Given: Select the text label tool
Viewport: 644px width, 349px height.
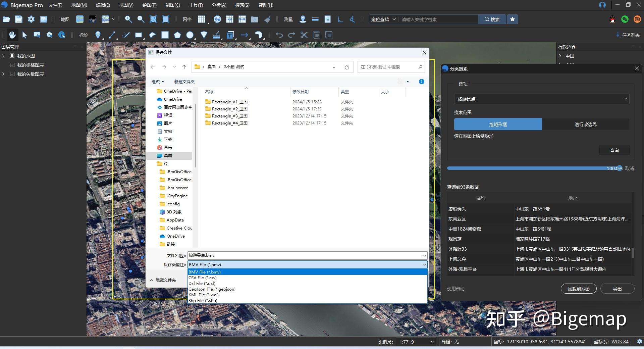Looking at the screenshot, I should point(230,35).
